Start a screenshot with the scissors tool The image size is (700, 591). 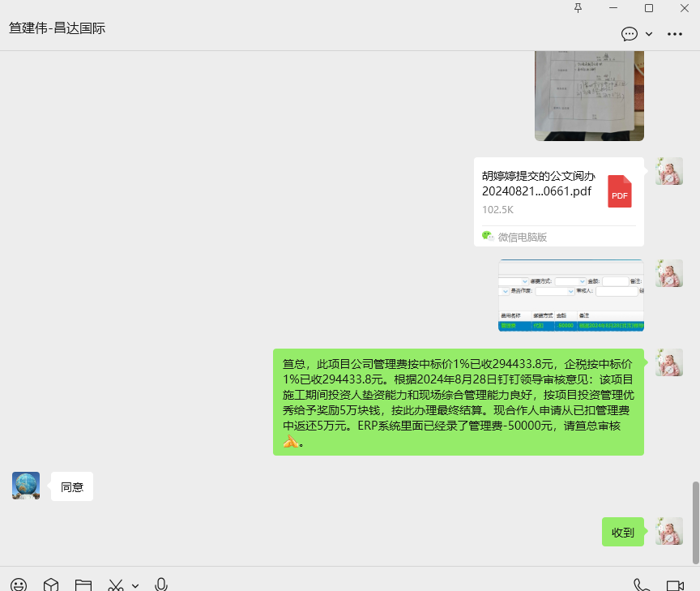click(116, 585)
